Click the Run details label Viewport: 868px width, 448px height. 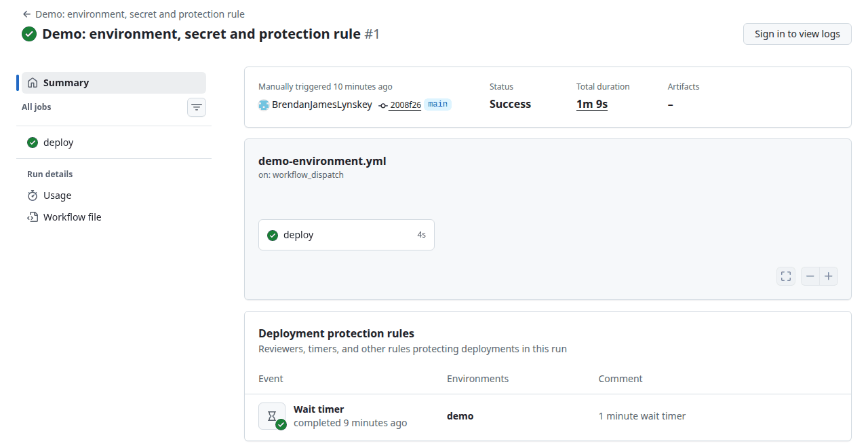[50, 174]
